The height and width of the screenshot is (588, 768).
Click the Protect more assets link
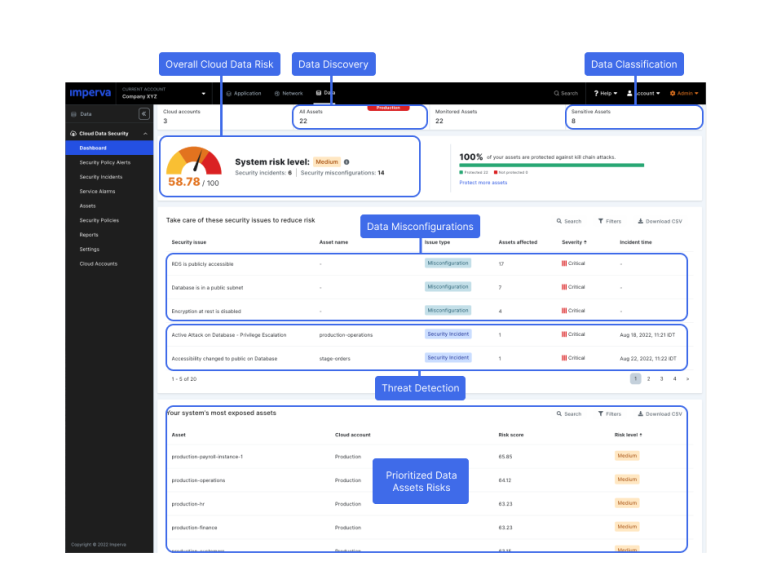[483, 183]
